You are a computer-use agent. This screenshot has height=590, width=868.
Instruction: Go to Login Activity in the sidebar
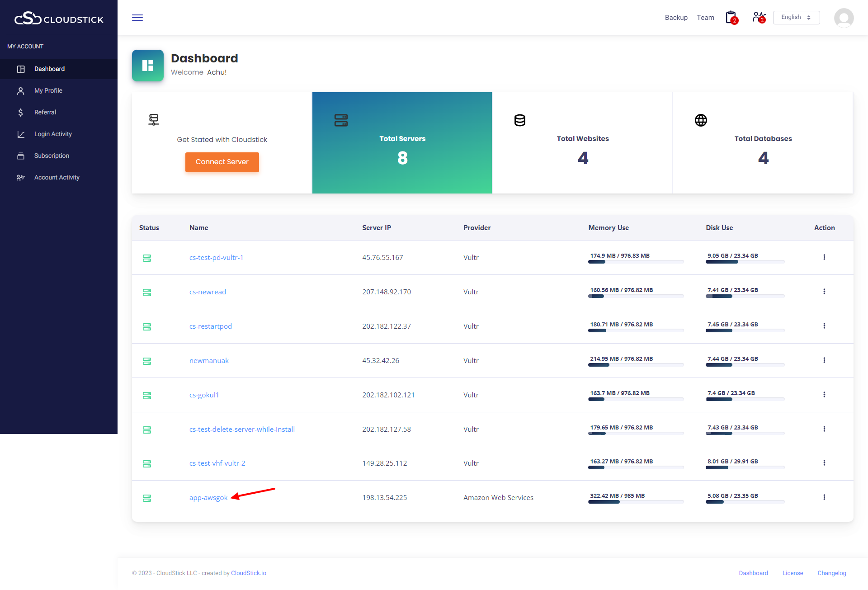pyautogui.click(x=53, y=134)
